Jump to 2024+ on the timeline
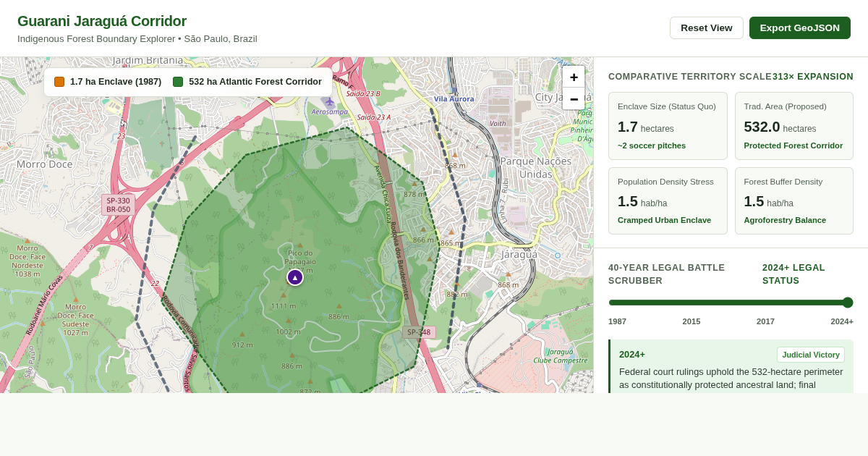Screen dimensions: 868x456 842,321
